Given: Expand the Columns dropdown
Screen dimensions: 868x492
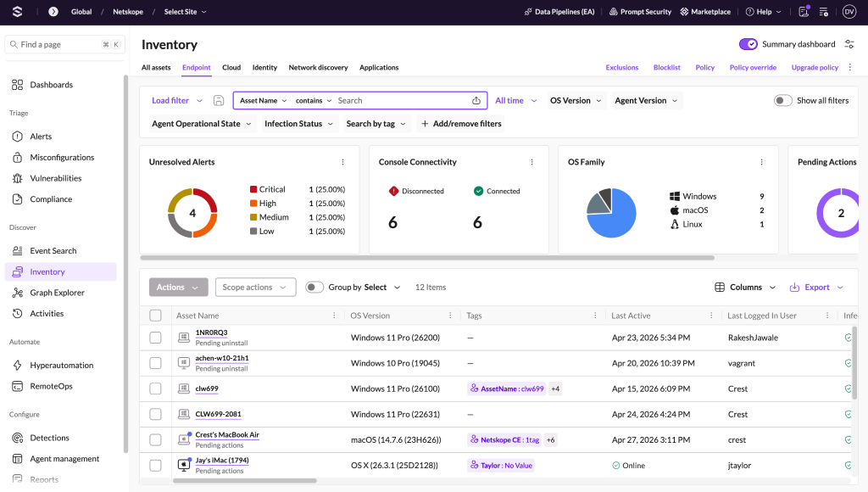Looking at the screenshot, I should [745, 287].
